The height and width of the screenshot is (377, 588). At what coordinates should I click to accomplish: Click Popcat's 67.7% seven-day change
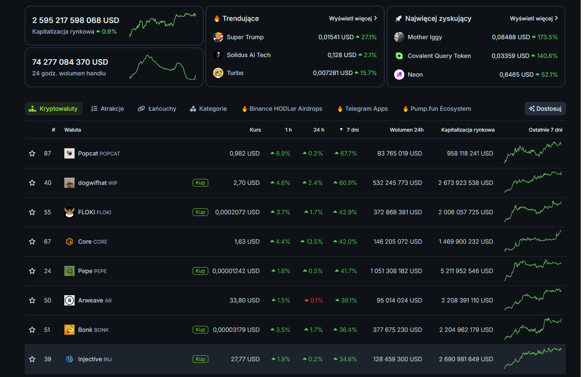coord(346,153)
